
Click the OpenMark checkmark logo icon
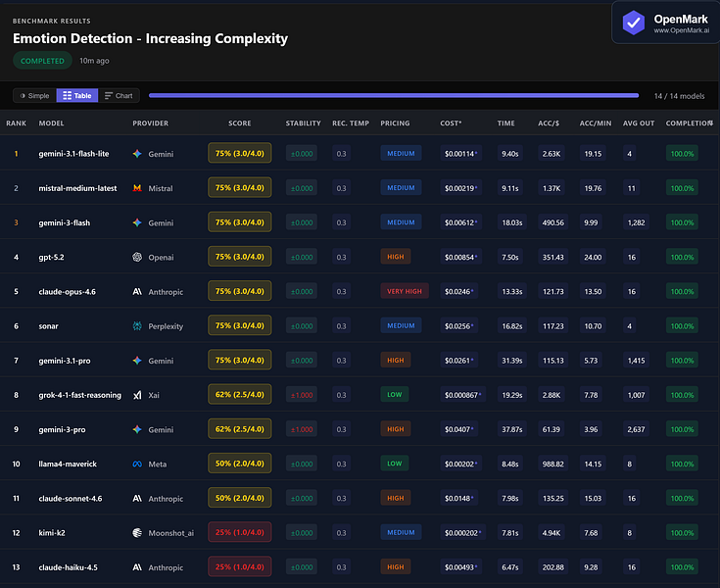(633, 23)
